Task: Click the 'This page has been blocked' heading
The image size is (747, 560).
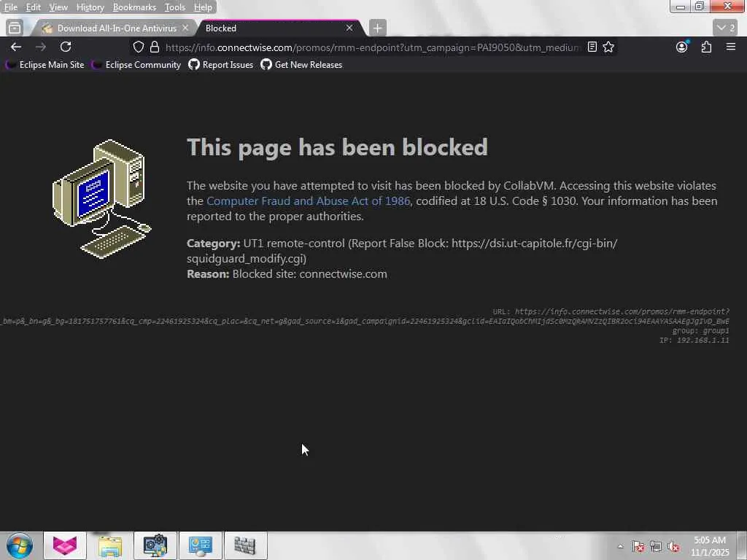Action: [x=337, y=147]
